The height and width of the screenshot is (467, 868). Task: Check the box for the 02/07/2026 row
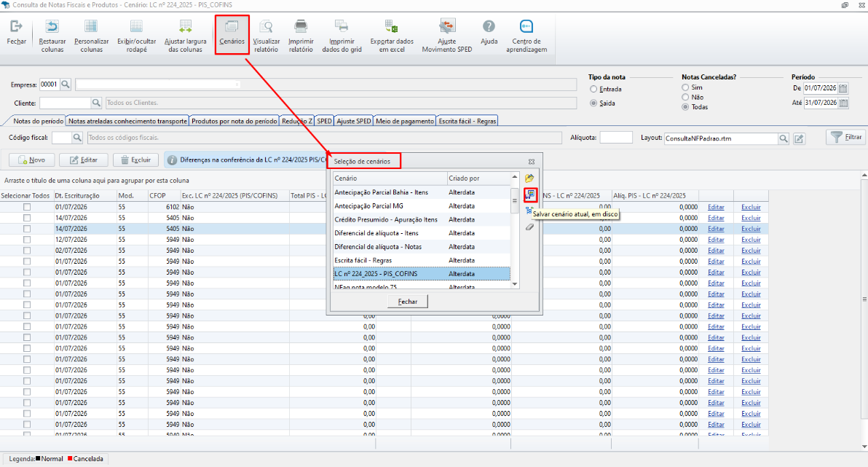pyautogui.click(x=26, y=251)
